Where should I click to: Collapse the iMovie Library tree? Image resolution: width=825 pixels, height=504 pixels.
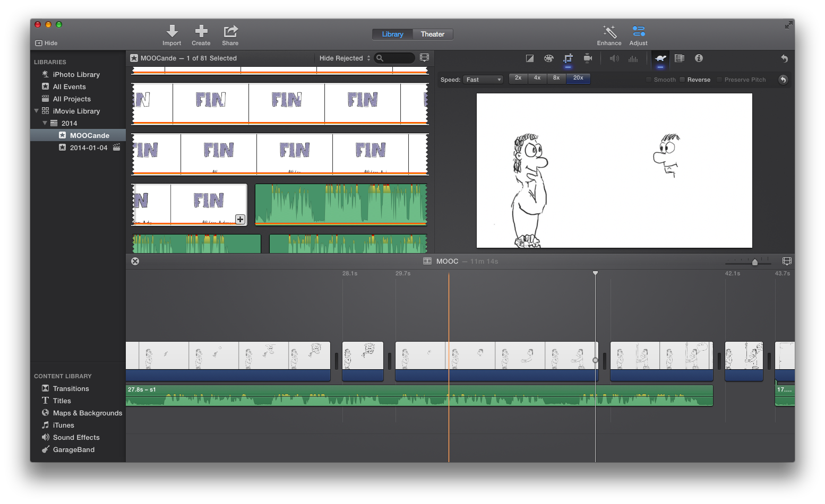(37, 111)
